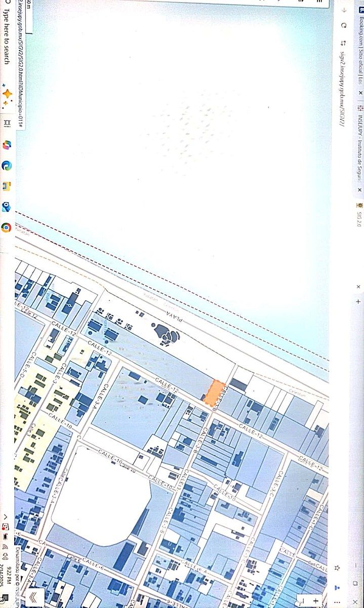Screen dimensions: 364x608
Task: Open the browser three-dot menu
Action: point(337,602)
